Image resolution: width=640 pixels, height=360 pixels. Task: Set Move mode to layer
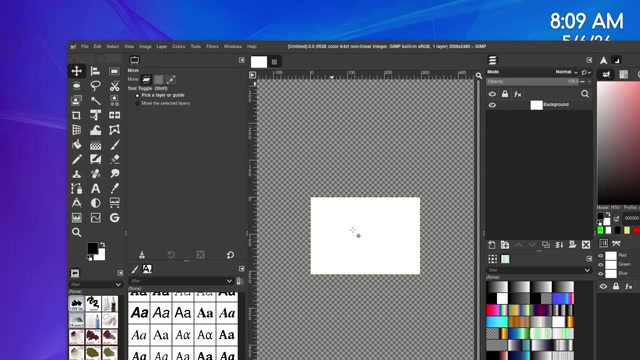pyautogui.click(x=146, y=80)
